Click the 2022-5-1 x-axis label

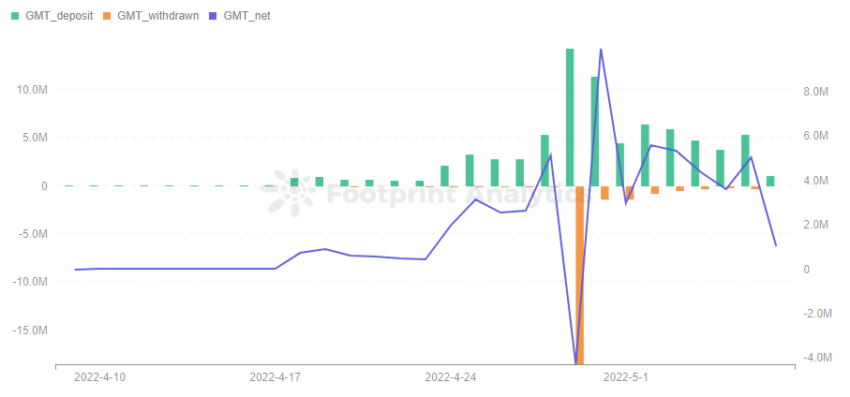[626, 377]
